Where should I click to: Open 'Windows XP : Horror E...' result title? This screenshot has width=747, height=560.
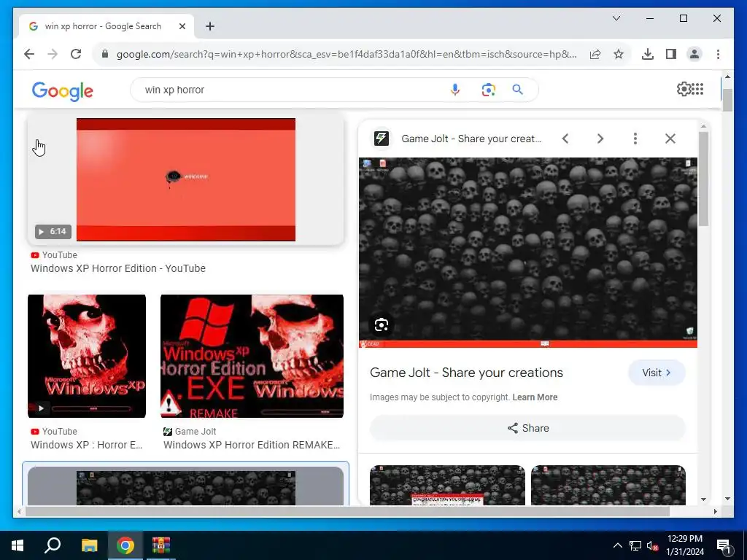[87, 445]
